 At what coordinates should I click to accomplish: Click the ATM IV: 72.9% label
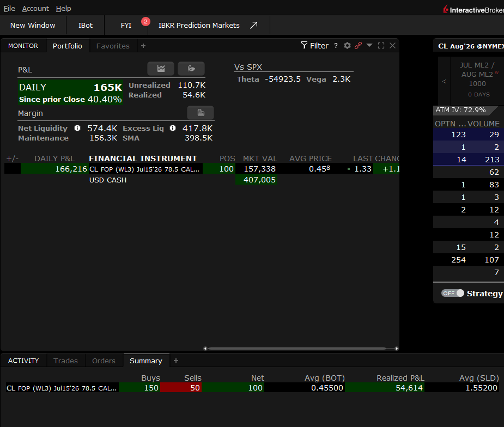point(460,110)
